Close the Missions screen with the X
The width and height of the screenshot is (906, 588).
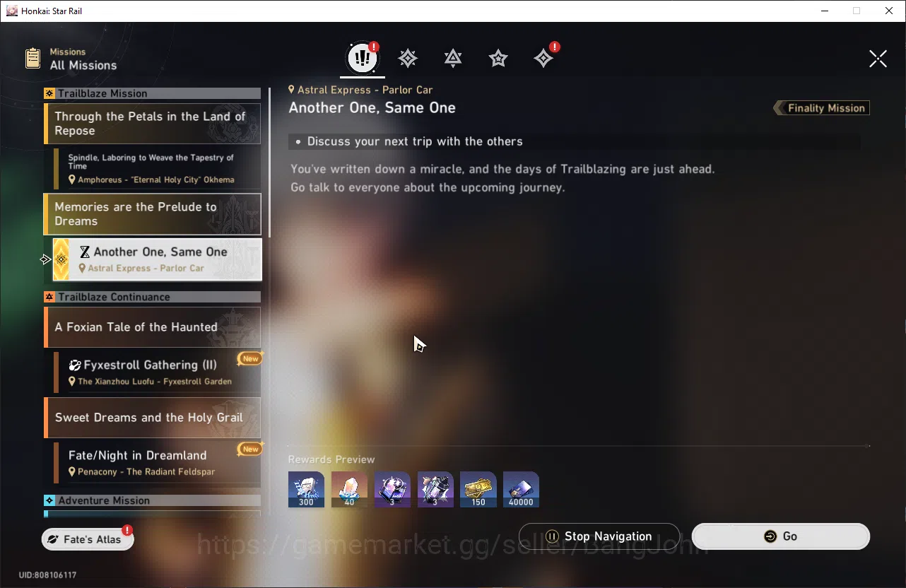(878, 59)
